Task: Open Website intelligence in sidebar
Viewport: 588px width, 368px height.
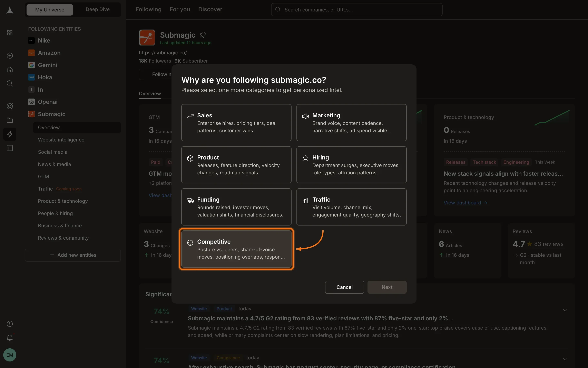Action: click(x=61, y=140)
